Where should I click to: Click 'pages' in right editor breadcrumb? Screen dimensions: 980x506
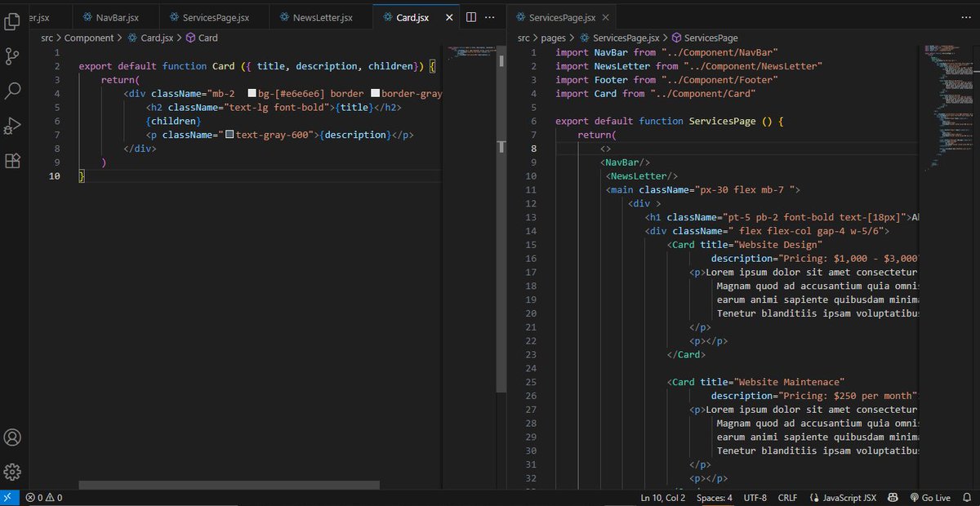(553, 38)
